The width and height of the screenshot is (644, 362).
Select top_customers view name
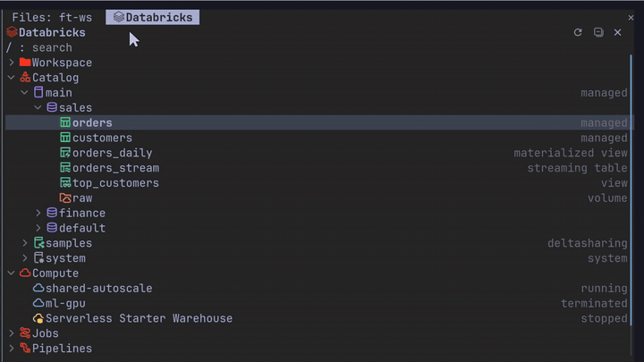click(x=115, y=182)
